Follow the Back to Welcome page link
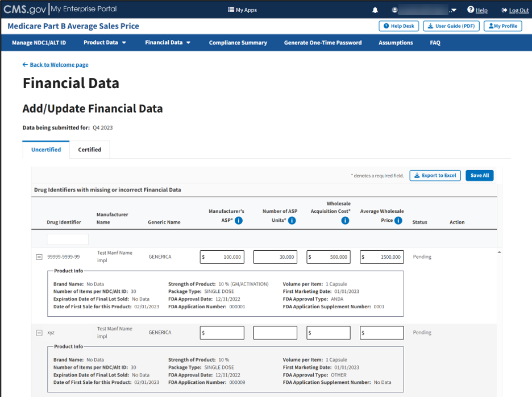Viewport: 532px width, 397px height. (59, 65)
